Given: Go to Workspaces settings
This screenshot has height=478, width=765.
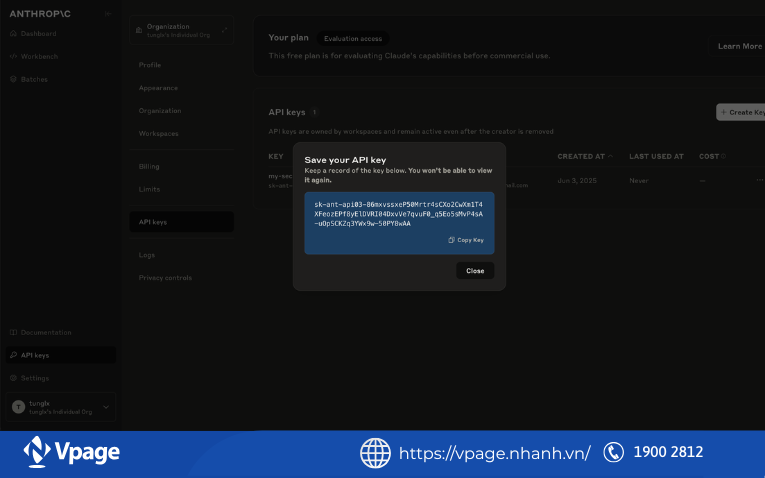Looking at the screenshot, I should pos(159,134).
